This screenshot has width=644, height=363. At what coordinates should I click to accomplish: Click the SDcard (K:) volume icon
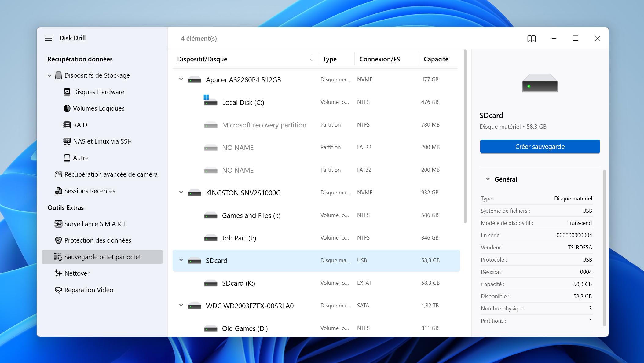click(211, 284)
